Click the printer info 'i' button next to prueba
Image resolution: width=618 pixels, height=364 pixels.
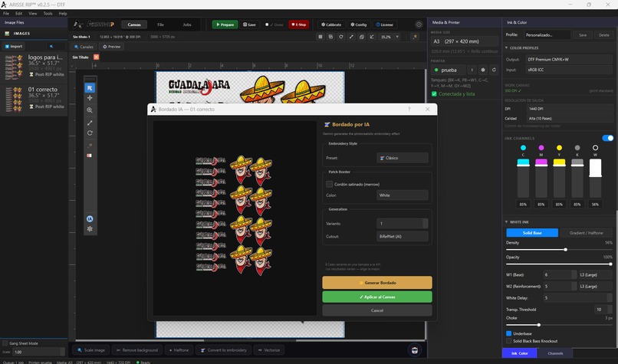[x=472, y=71]
